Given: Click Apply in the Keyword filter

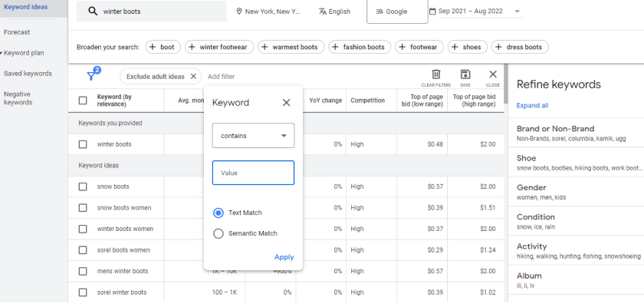Looking at the screenshot, I should point(284,257).
